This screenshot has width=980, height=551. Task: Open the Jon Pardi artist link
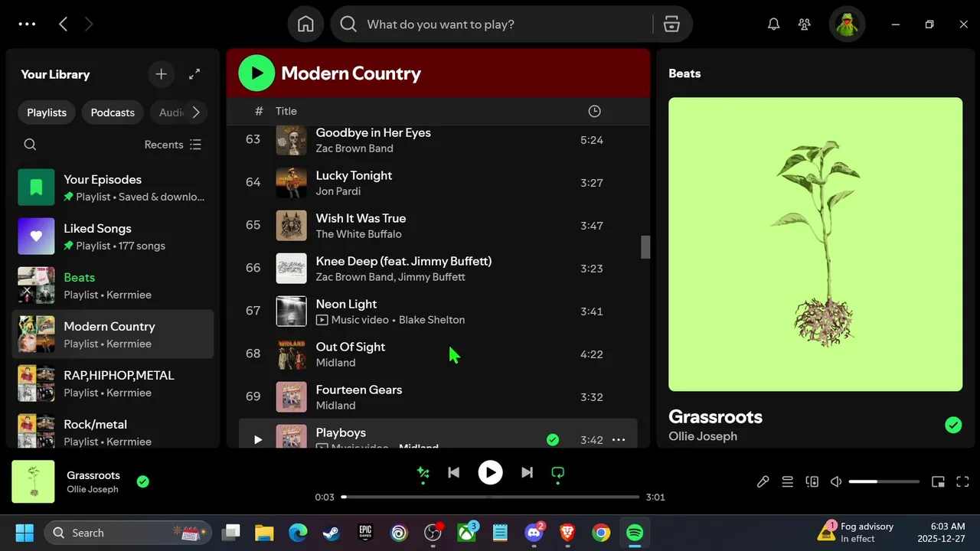coord(338,191)
